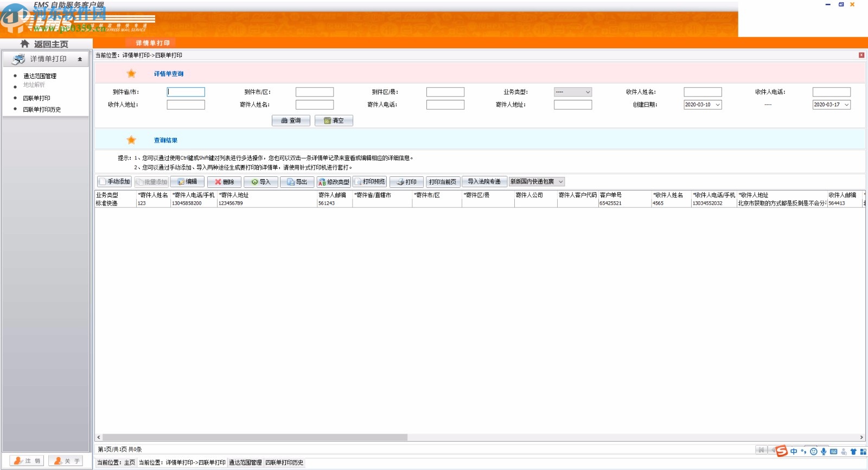Click the 导出 export toolbar button
Screen dimensions: 868x470
(297, 182)
